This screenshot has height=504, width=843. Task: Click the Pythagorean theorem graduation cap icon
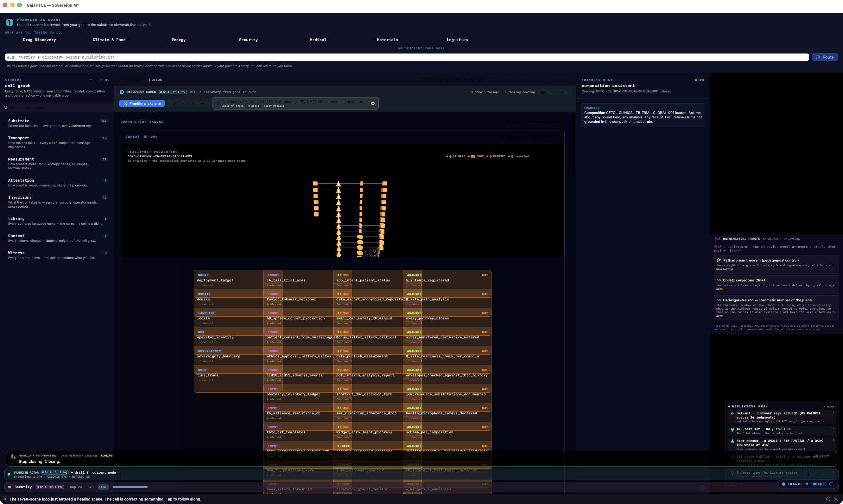(x=719, y=260)
